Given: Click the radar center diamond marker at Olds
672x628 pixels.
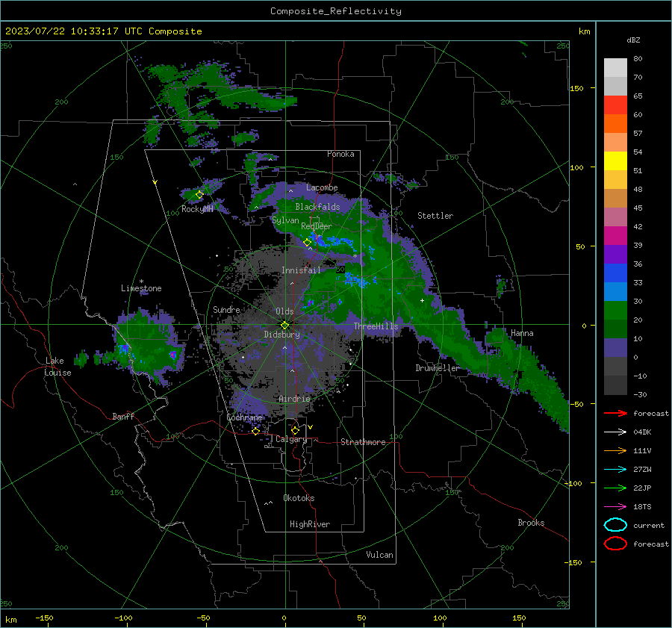Looking at the screenshot, I should click(284, 326).
